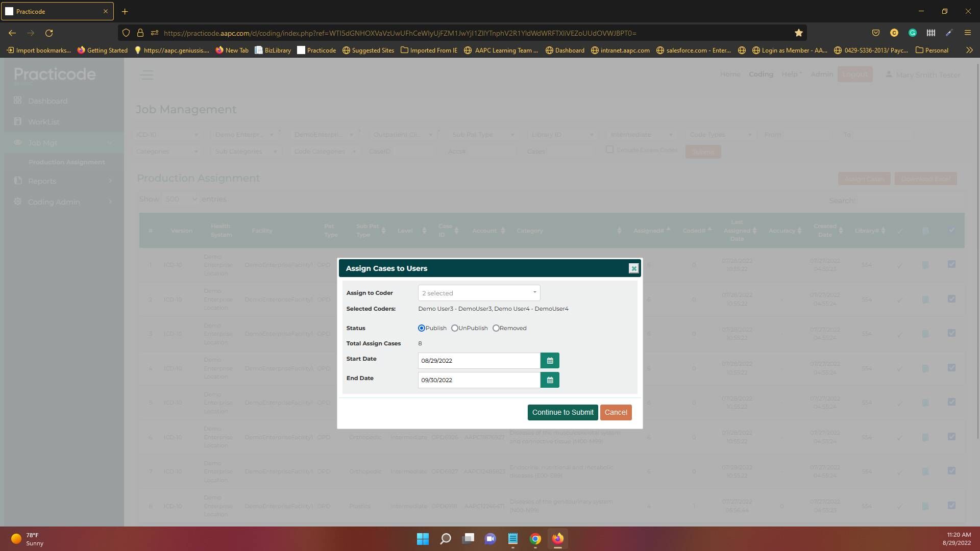Click Continue to Submit button

coord(562,412)
